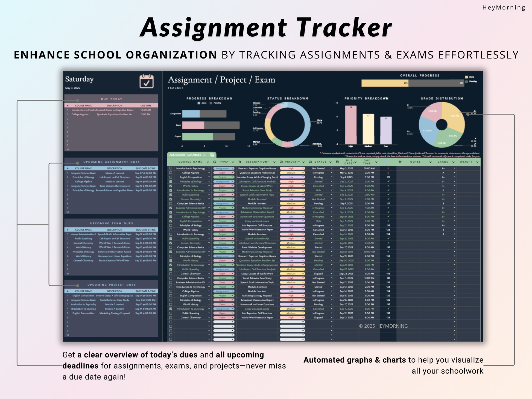Click the Notes column Tr text icon
The image size is (532, 399).
tap(400, 162)
